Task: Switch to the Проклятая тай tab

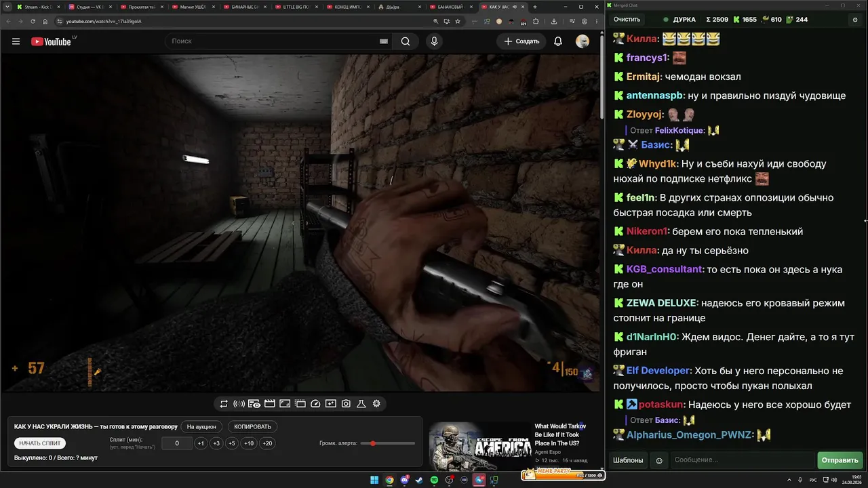Action: (141, 7)
